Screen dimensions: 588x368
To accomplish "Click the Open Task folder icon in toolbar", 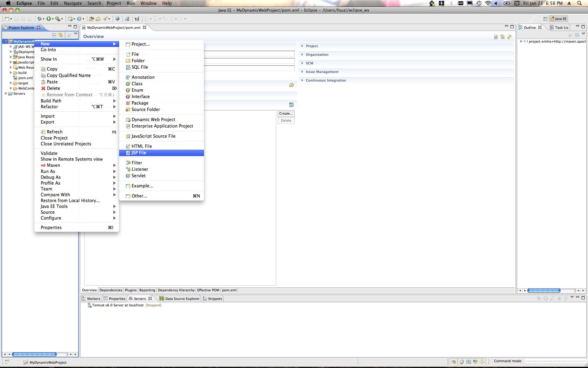I will (x=98, y=19).
